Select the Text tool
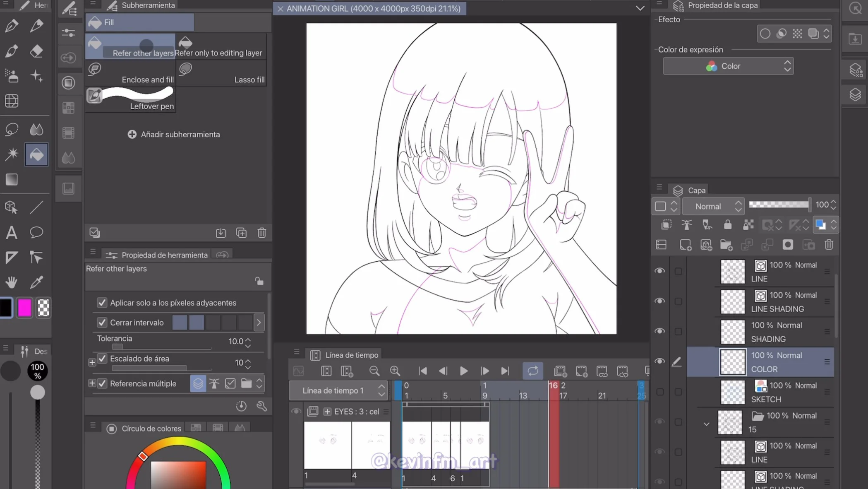Screen dimensions: 868x489 click(x=12, y=232)
